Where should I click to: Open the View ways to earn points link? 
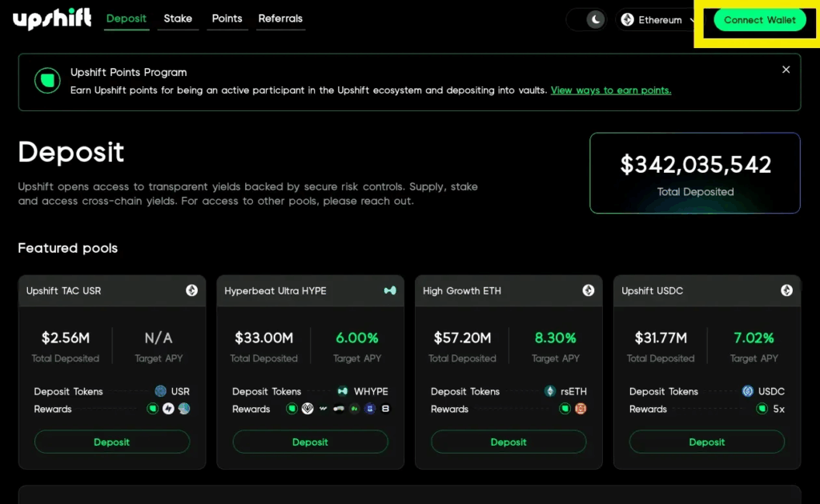[611, 90]
